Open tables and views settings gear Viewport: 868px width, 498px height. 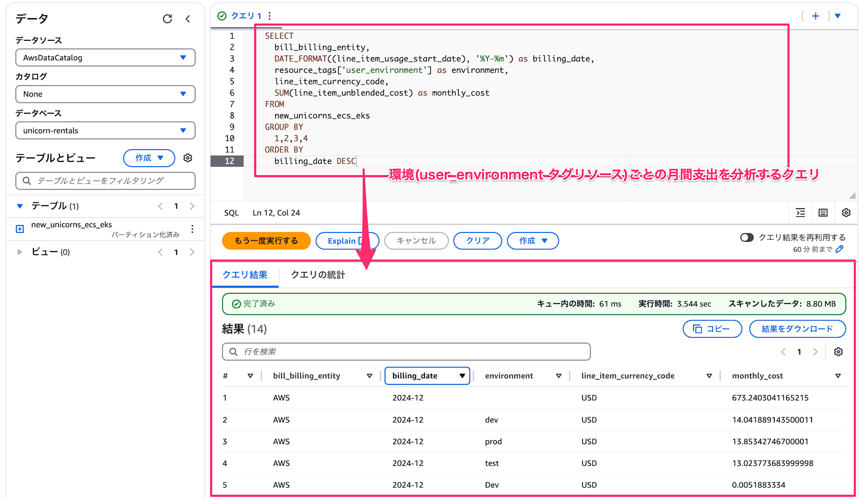click(x=187, y=158)
